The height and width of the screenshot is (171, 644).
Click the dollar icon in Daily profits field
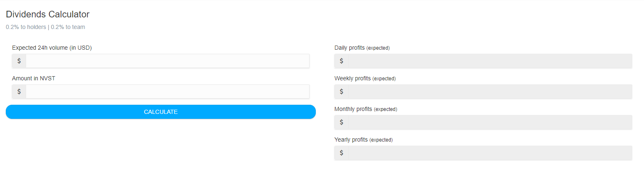(x=341, y=61)
